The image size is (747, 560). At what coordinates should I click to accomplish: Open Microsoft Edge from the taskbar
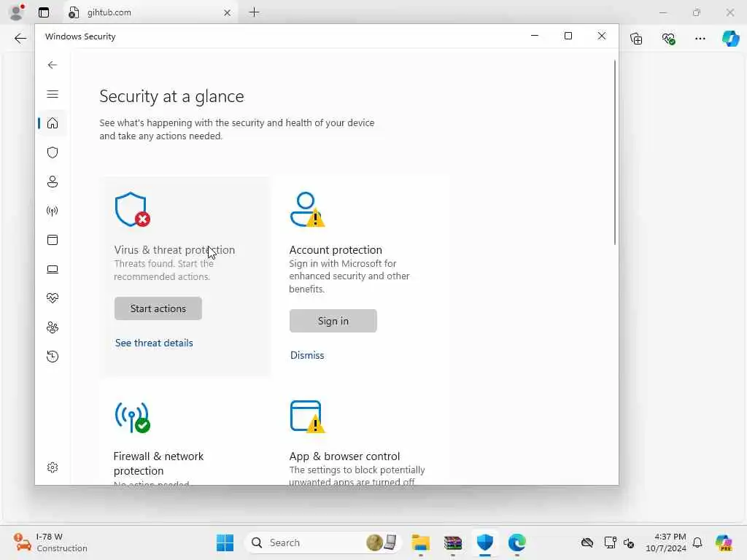point(517,542)
